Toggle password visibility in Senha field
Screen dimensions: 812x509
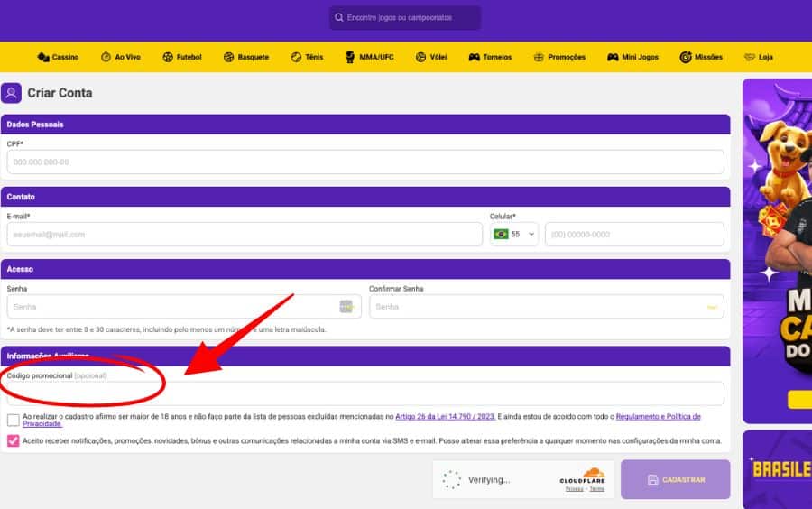click(346, 307)
